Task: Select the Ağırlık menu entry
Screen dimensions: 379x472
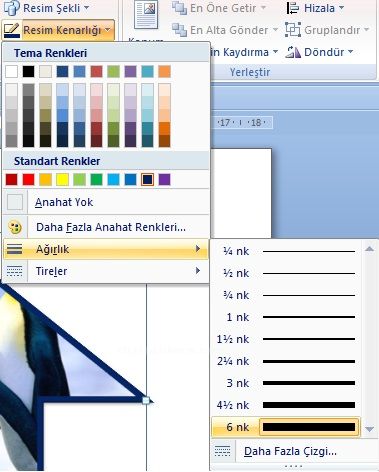Action: pos(106,249)
